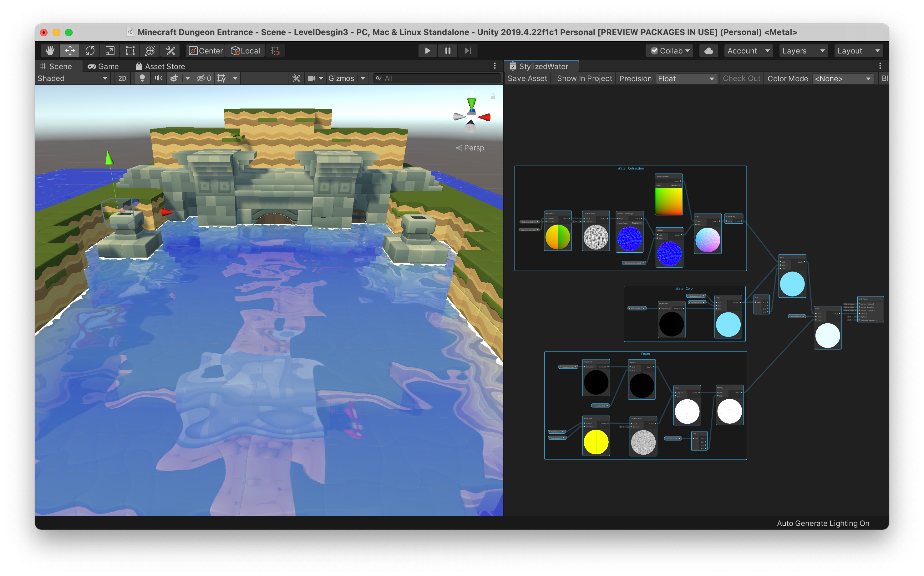Click the Check Out button
The image size is (924, 576).
(741, 78)
